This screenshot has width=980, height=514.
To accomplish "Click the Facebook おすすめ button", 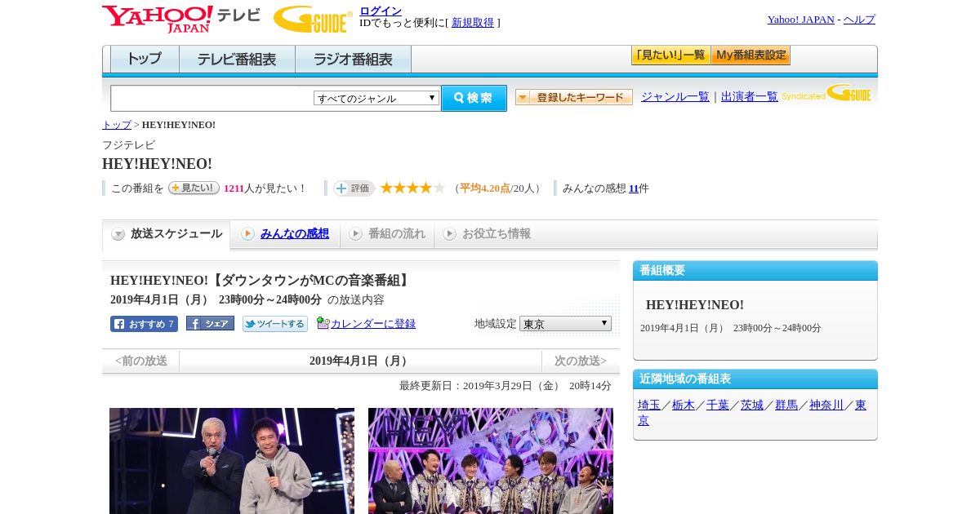I will click(144, 324).
